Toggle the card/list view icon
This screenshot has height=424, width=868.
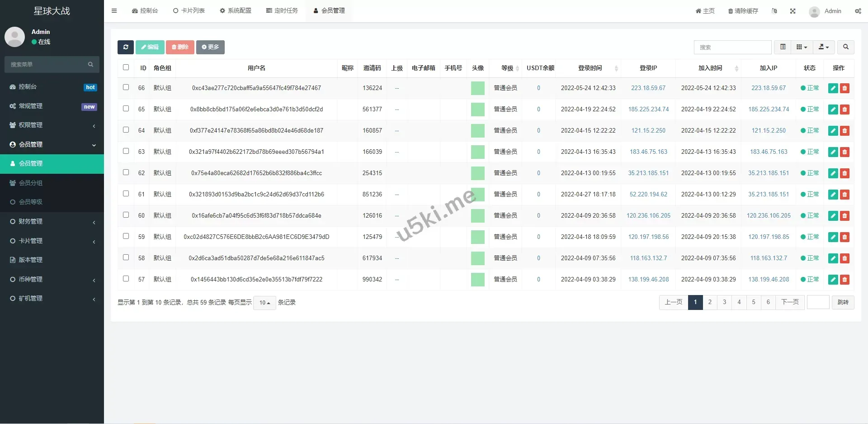783,47
